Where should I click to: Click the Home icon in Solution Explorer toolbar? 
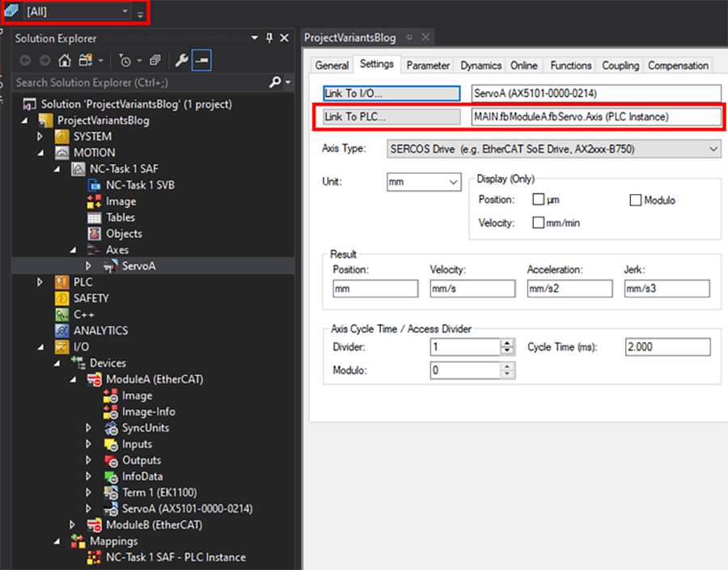click(65, 61)
